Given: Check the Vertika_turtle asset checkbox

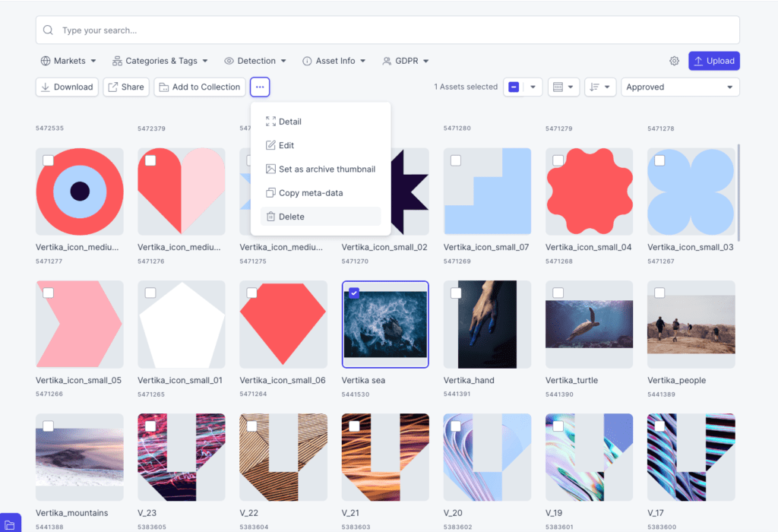Looking at the screenshot, I should pyautogui.click(x=558, y=293).
